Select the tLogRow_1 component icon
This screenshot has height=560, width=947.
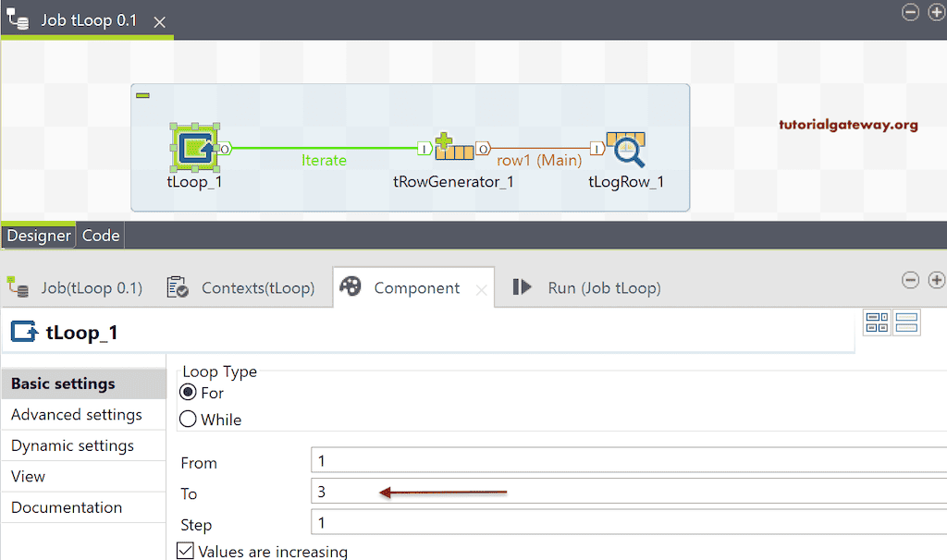pos(626,148)
